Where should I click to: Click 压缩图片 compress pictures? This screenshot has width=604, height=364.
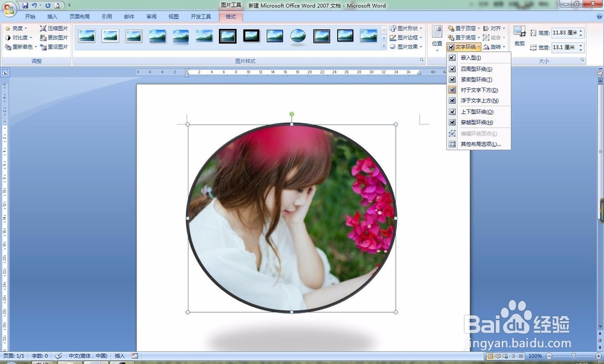[54, 28]
